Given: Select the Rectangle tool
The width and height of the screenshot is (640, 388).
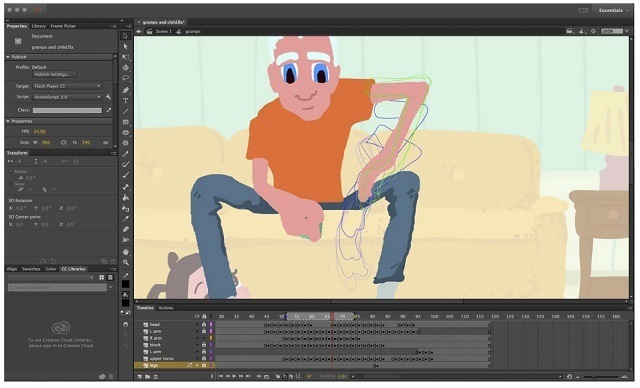Looking at the screenshot, I should tap(126, 122).
